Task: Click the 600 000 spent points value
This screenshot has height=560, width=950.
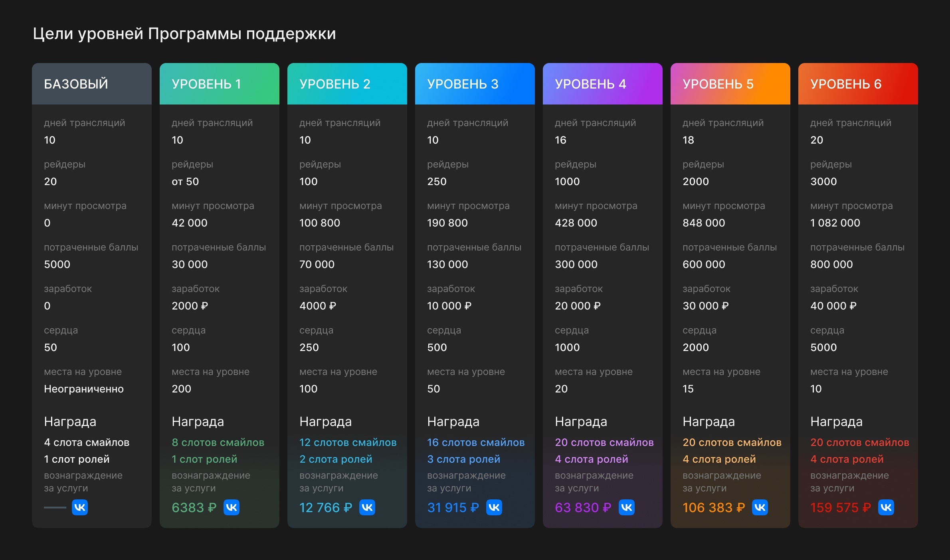Action: coord(704,264)
